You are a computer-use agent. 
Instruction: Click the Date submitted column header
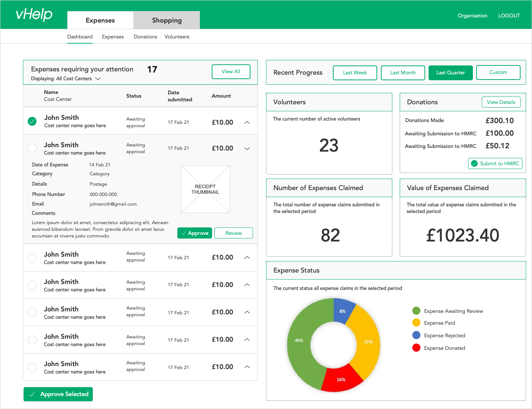point(180,96)
